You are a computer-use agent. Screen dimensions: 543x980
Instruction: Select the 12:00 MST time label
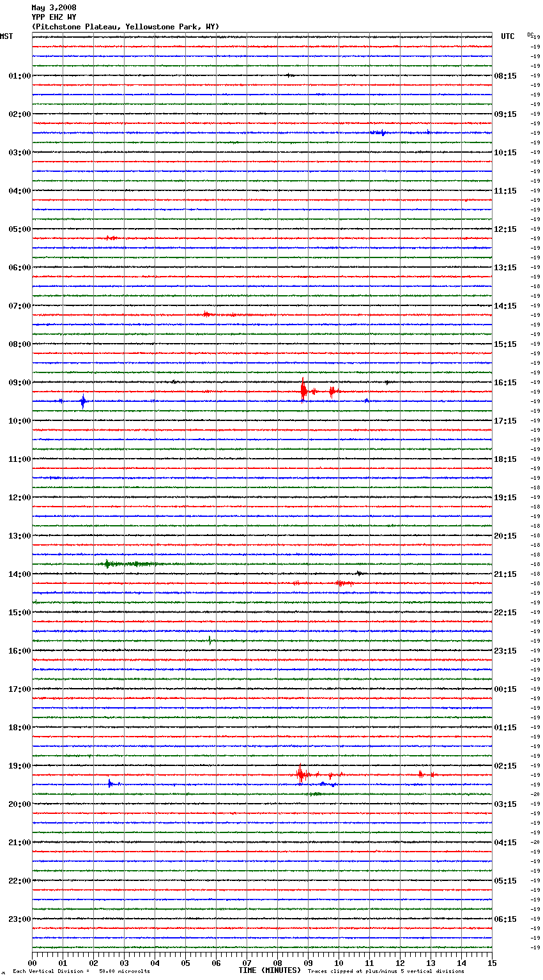pyautogui.click(x=20, y=498)
